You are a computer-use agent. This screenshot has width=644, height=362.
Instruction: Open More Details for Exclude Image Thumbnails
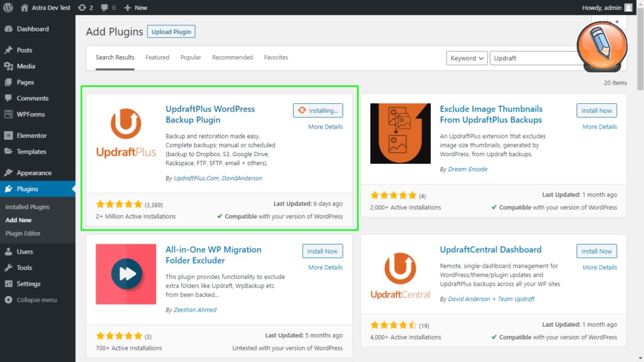599,127
